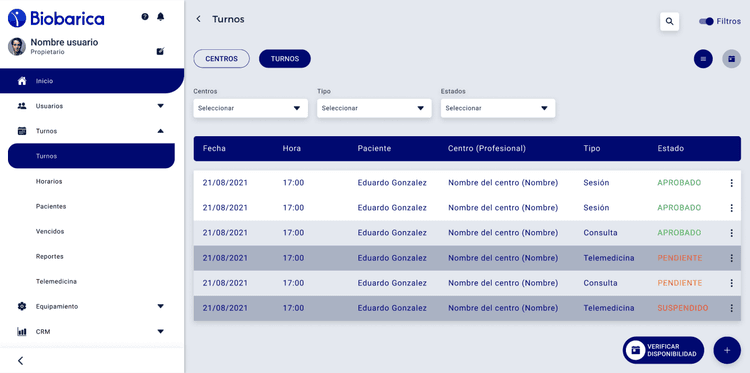Open options menu for PENDIENTE Consulta row
The width and height of the screenshot is (750, 373).
(731, 283)
